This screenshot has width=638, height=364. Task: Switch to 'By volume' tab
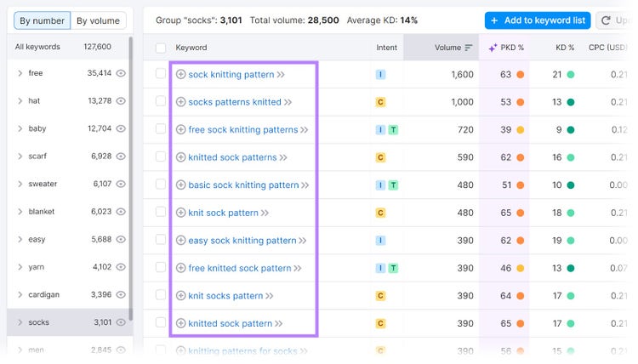pos(99,20)
